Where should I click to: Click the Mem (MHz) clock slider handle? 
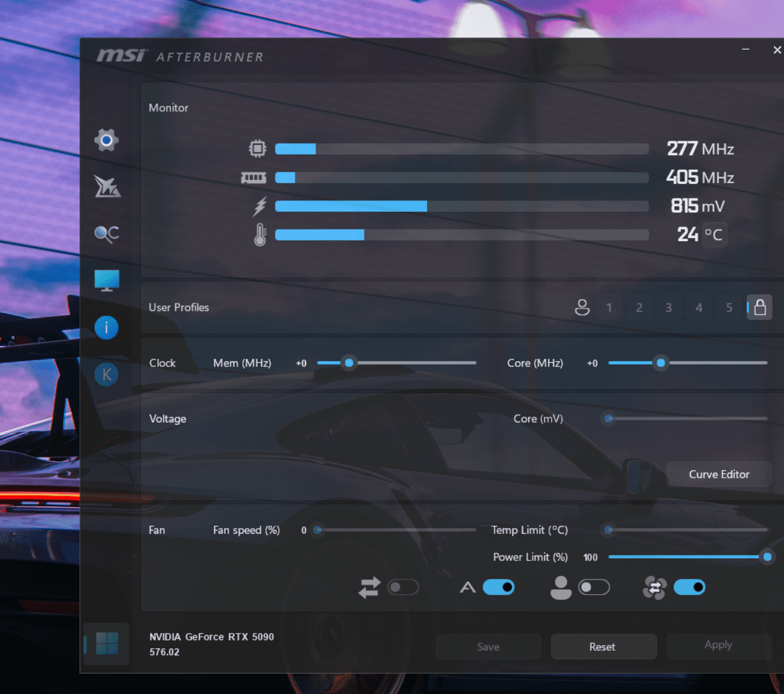tap(349, 363)
